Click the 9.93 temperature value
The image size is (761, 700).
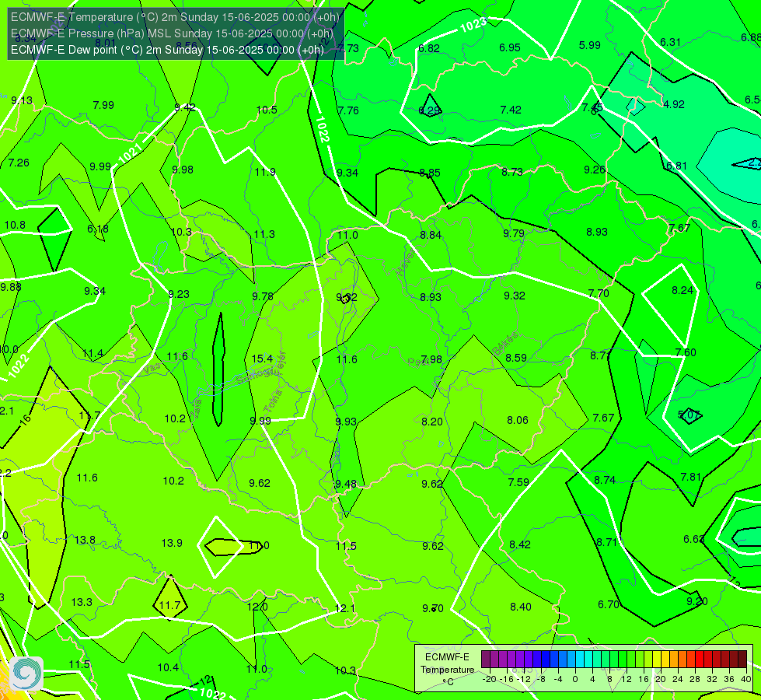[x=346, y=422]
